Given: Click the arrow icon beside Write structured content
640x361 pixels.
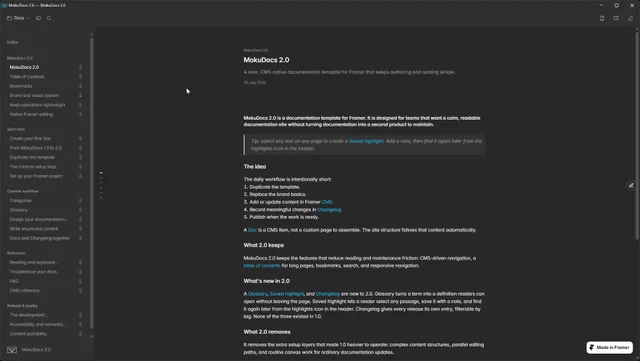Looking at the screenshot, I should pyautogui.click(x=80, y=229).
